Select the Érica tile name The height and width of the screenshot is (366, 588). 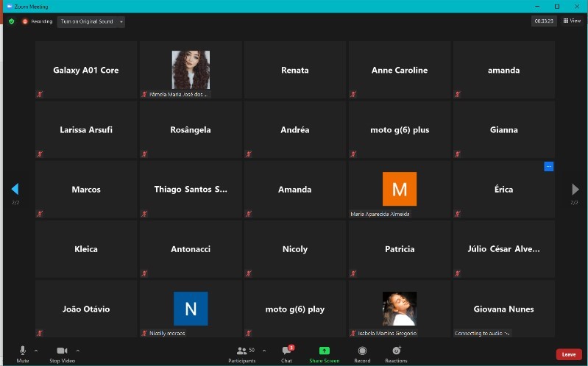[503, 189]
